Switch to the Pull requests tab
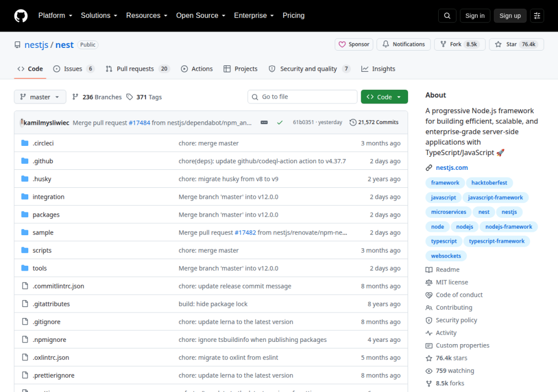558x392 pixels. (x=137, y=69)
